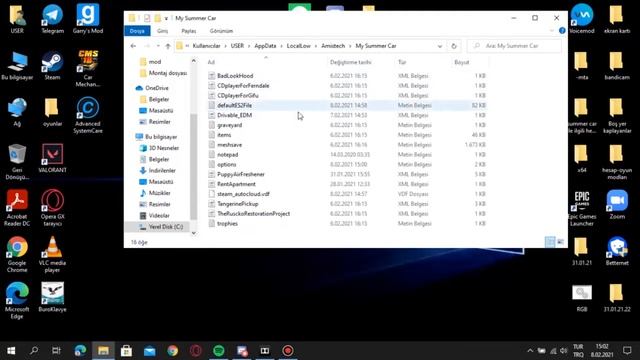Open the Dosya tab
This screenshot has width=640, height=360.
click(x=137, y=31)
